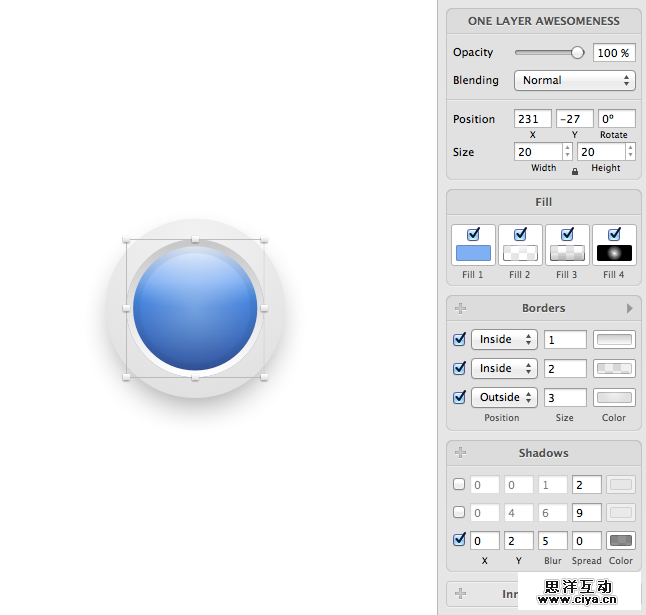
Task: Click the Fill 2 gradient swatch
Action: click(520, 253)
